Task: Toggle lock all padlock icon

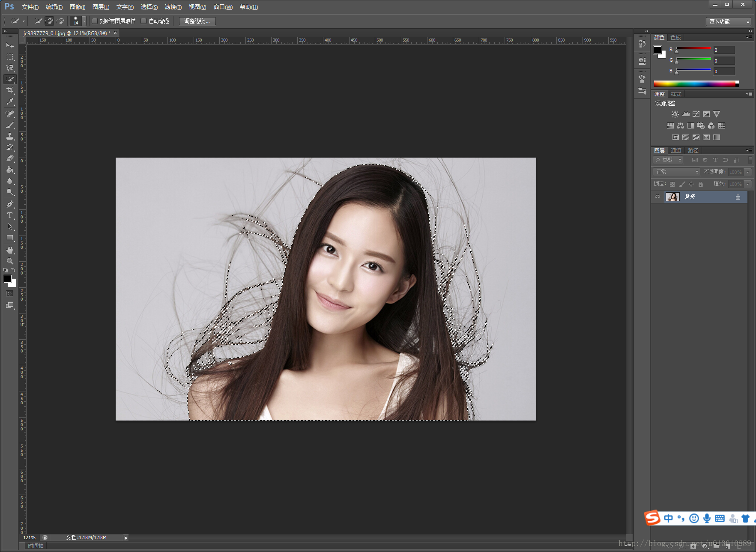Action: (701, 184)
